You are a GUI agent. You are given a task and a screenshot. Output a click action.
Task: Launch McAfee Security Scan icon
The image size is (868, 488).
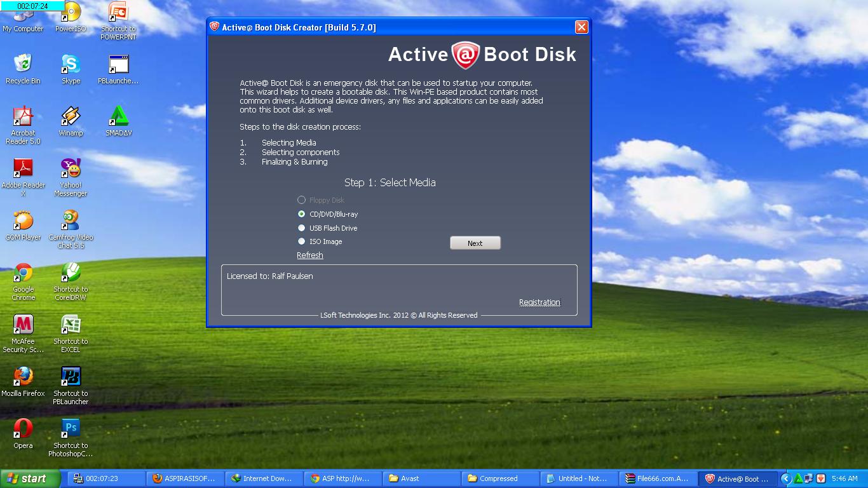coord(23,334)
